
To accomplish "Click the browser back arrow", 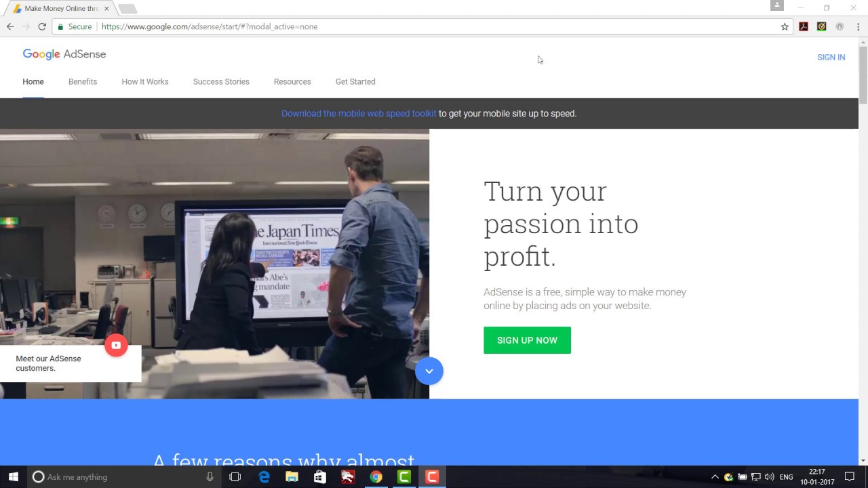I will pyautogui.click(x=10, y=26).
